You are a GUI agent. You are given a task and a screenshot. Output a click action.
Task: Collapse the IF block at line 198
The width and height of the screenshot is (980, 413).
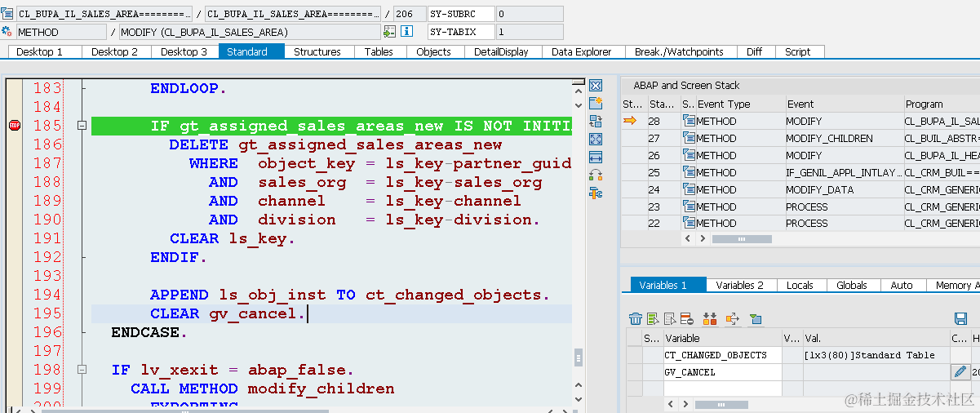tap(82, 370)
